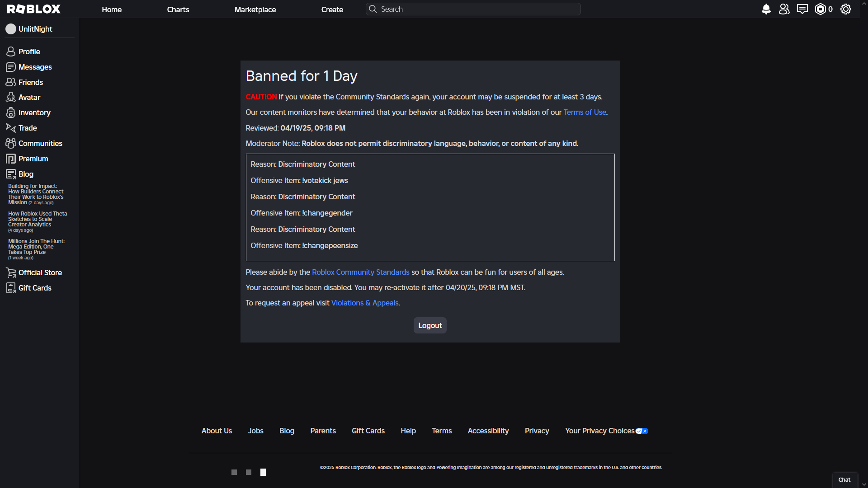
Task: Click the UnlitNight avatar picture
Action: (11, 29)
